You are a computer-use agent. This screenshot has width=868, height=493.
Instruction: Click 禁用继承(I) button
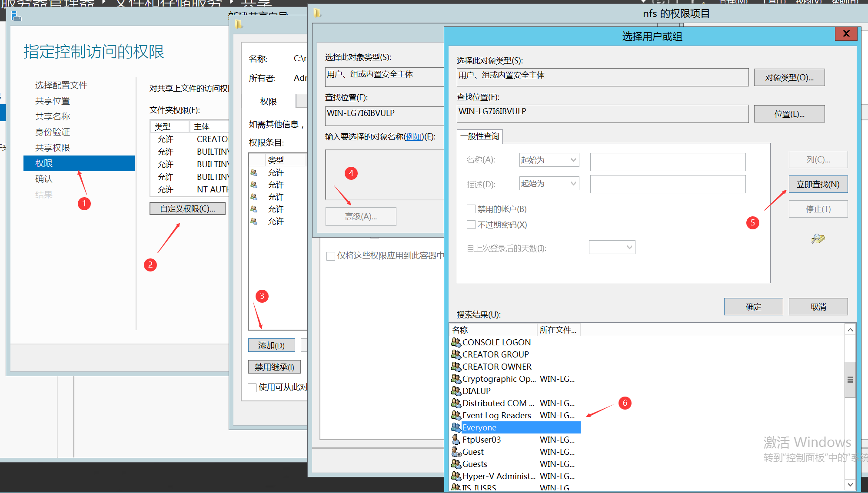[274, 367]
